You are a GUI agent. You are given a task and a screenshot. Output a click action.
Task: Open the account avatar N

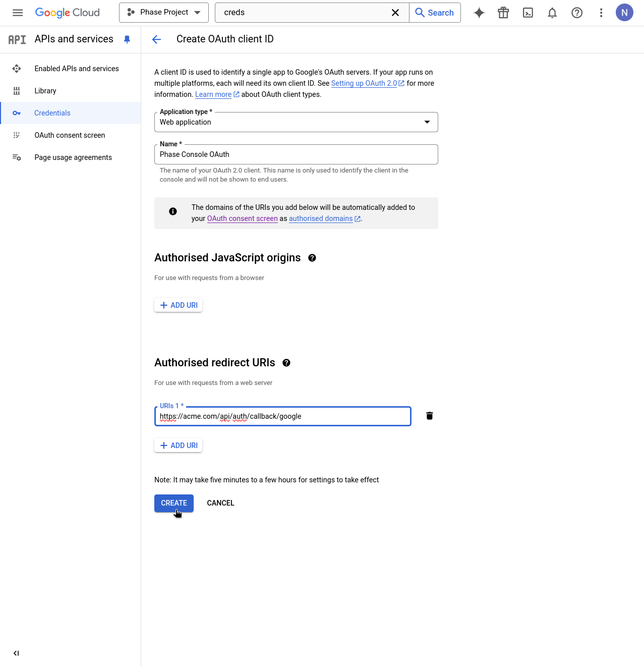pos(624,13)
